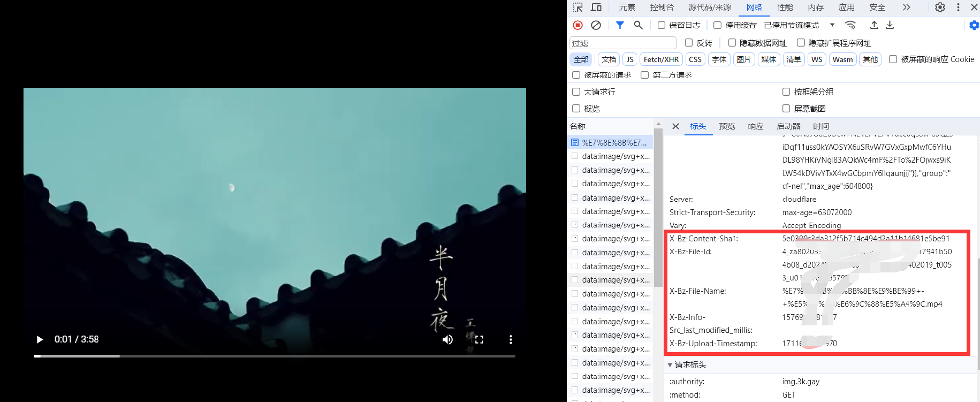Enable 概览 checkbox
The height and width of the screenshot is (402, 980).
[576, 109]
